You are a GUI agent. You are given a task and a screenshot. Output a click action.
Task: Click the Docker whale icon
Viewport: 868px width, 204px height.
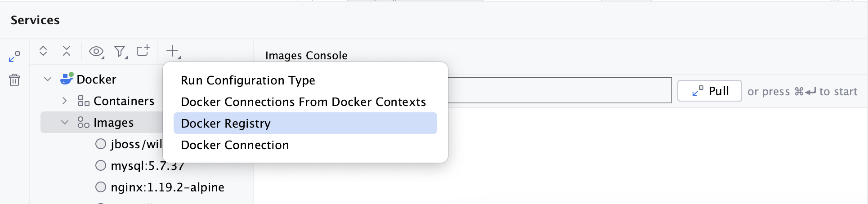pos(67,79)
